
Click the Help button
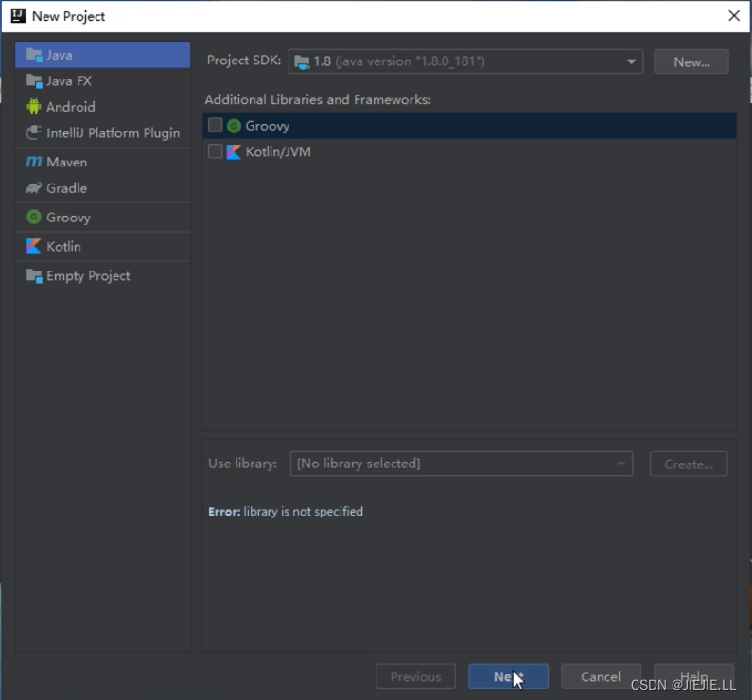click(694, 676)
